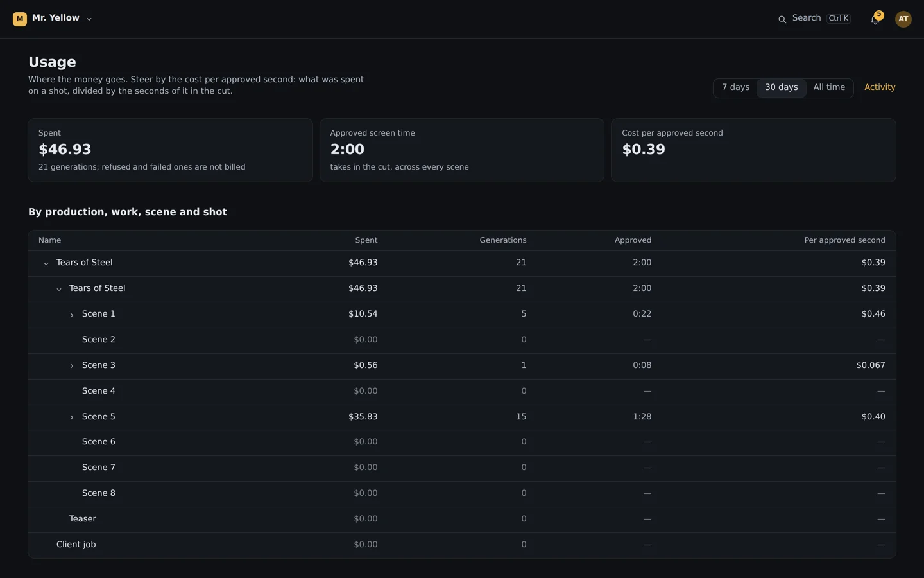
Task: Select the Teaser row
Action: tap(462, 520)
